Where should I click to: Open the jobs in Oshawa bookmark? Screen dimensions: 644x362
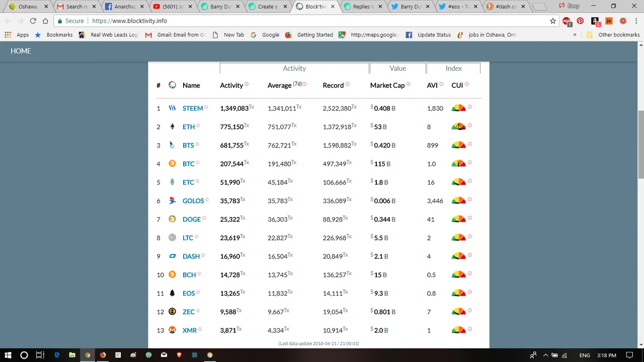click(487, 35)
